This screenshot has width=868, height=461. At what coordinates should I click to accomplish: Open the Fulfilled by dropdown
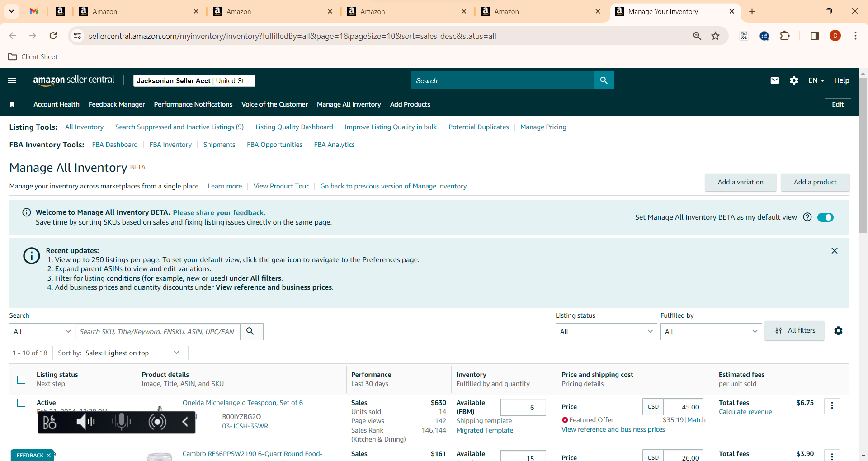[x=711, y=331]
